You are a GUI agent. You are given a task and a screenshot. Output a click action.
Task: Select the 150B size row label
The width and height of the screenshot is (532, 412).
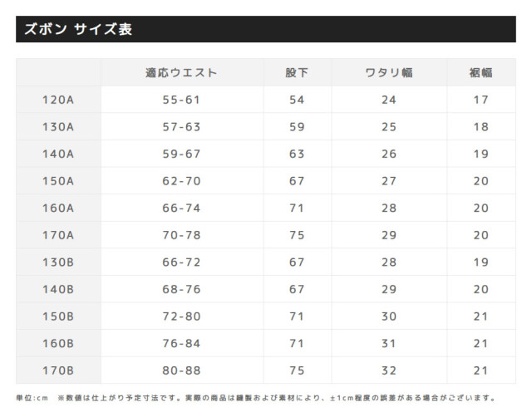coord(58,316)
